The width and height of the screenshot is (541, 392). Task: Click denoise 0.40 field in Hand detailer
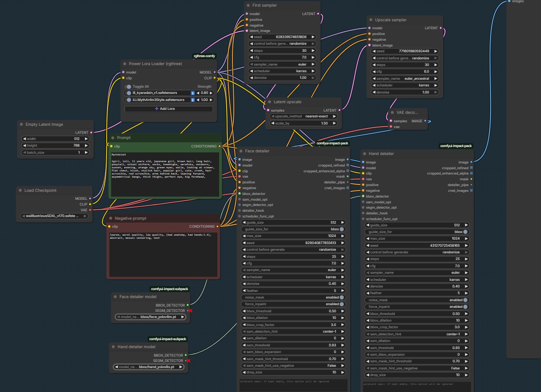click(x=417, y=286)
